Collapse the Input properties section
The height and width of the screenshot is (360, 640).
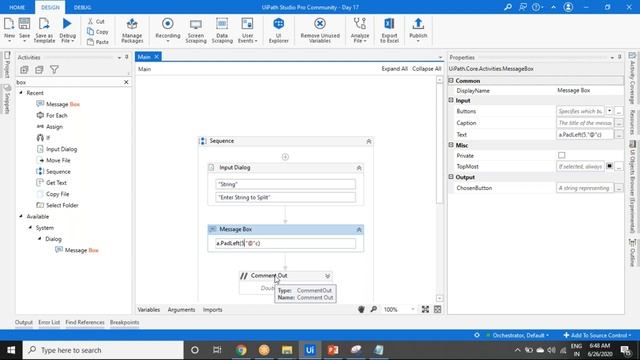point(451,100)
